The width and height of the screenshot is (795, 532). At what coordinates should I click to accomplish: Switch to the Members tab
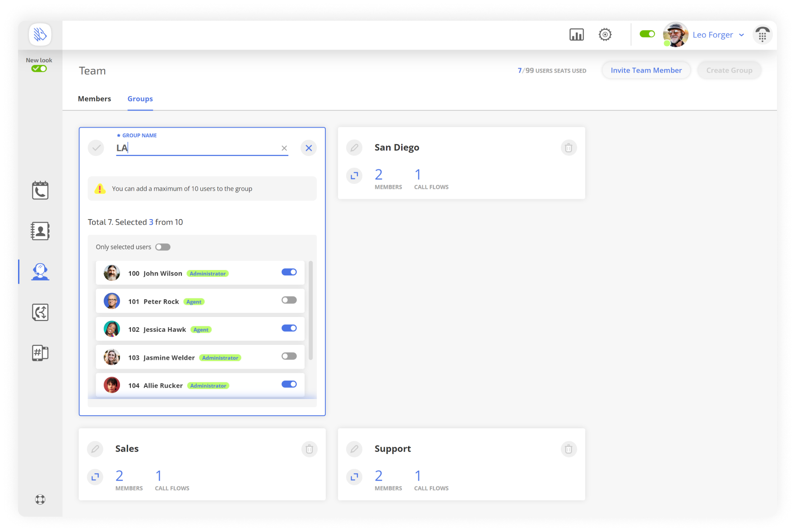[x=94, y=99]
